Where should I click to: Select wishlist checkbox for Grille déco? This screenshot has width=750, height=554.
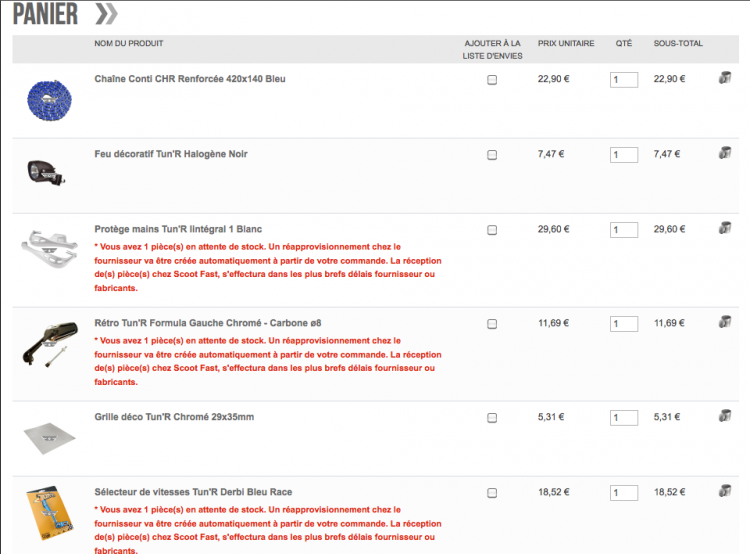tap(492, 418)
